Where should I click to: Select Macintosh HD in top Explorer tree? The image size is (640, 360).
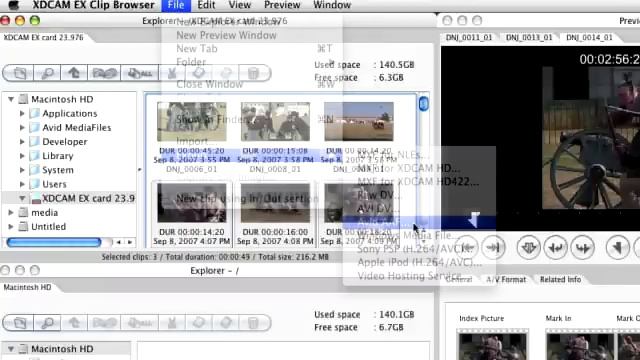tap(62, 99)
